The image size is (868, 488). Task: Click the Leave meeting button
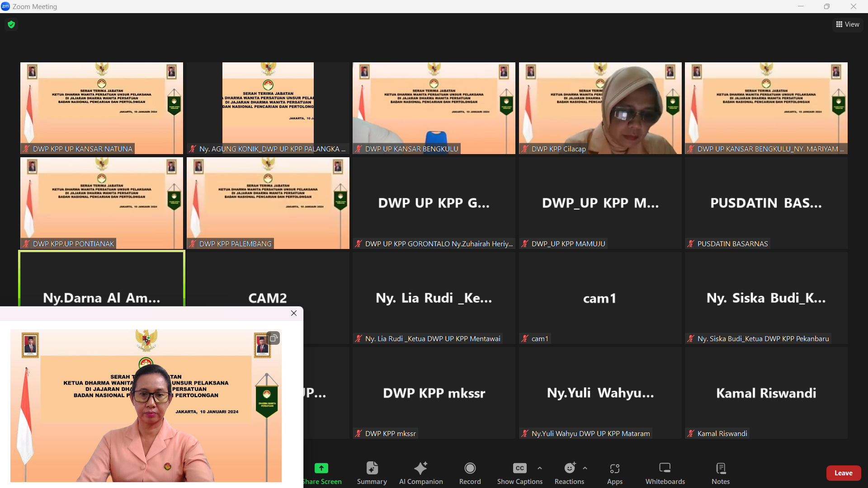(x=843, y=473)
